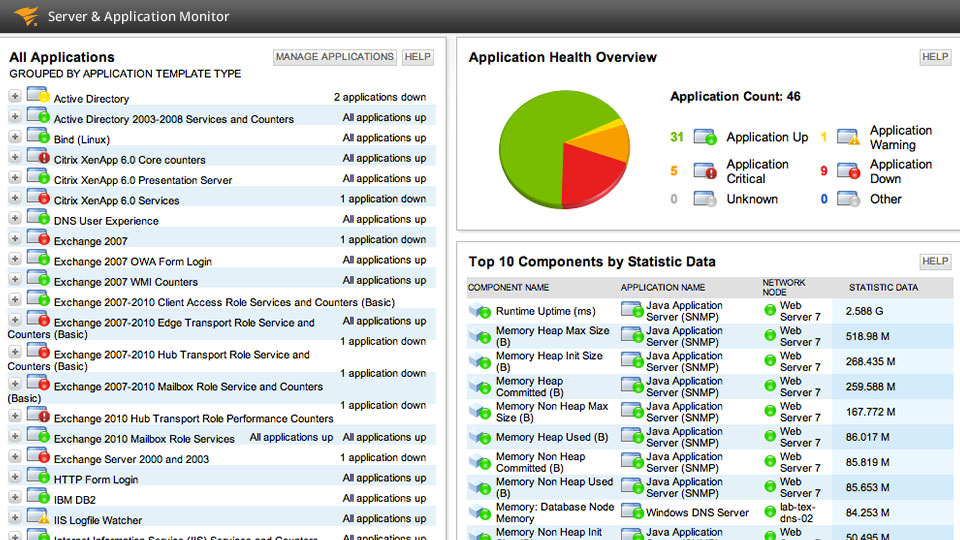This screenshot has height=540, width=960.
Task: Click the 'Memory Non Heap Max Size (B)' name
Action: click(552, 411)
